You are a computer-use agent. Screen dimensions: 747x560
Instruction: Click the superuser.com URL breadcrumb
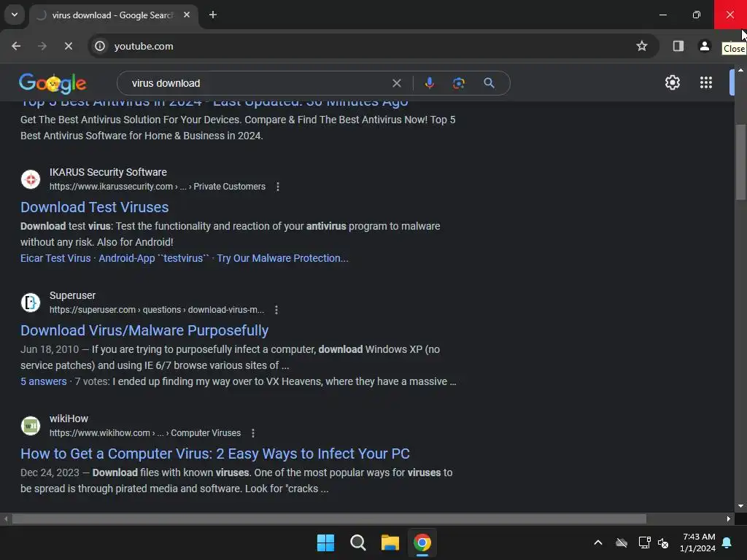[157, 310]
